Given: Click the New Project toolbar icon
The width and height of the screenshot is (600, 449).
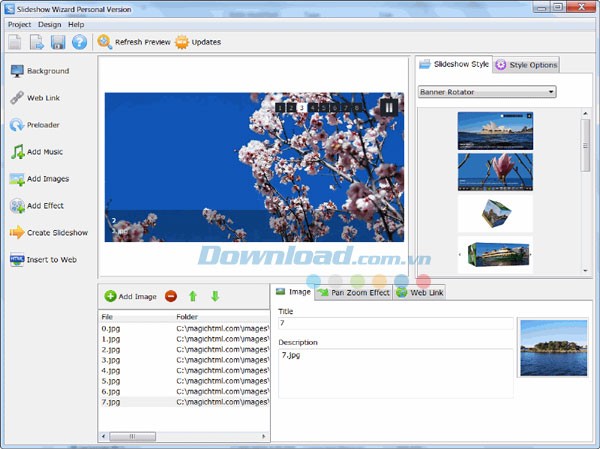Looking at the screenshot, I should (x=15, y=42).
